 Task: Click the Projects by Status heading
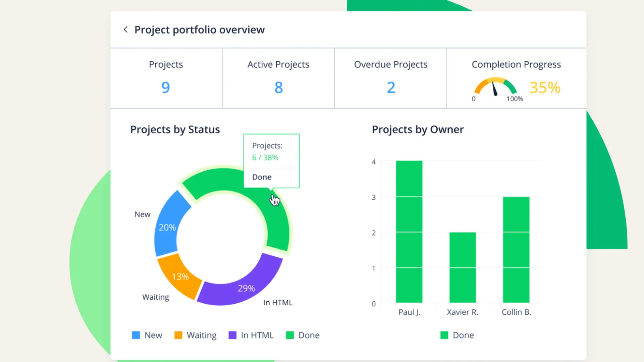click(x=175, y=129)
